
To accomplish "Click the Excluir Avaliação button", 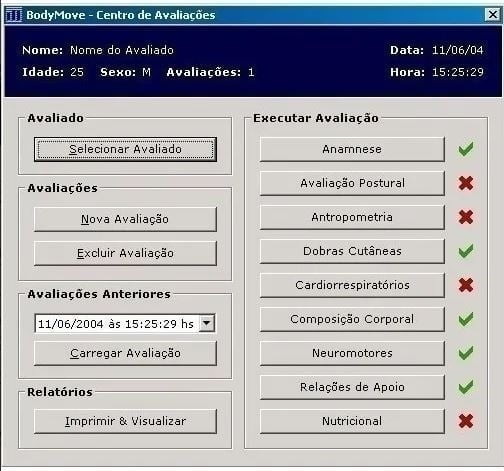I will (125, 253).
